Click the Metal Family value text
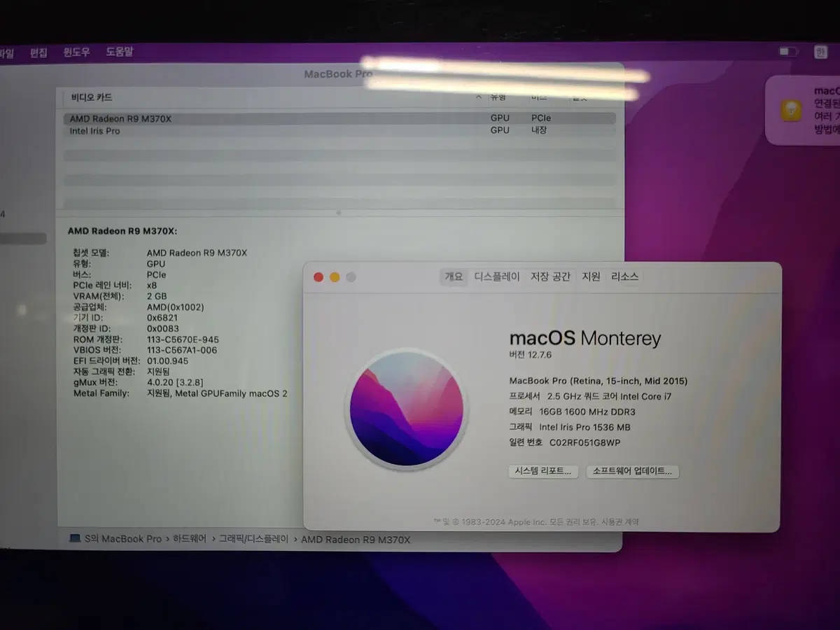Screen dimensions: 840x630 (x=217, y=393)
